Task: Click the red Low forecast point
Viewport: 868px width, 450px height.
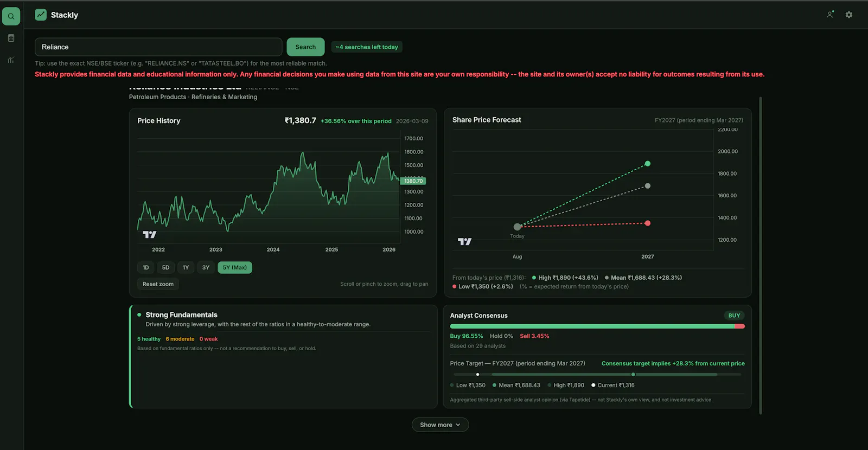Action: (x=647, y=223)
